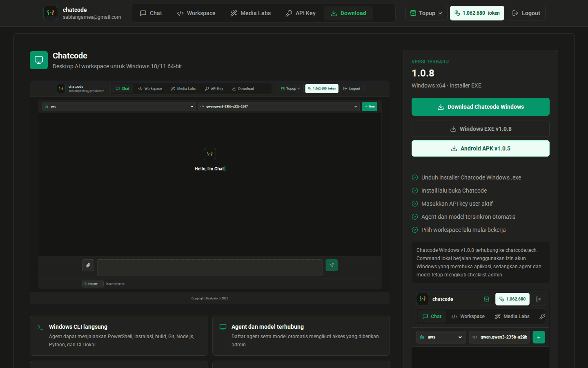Click the paperclip attach icon in the large screenshot
This screenshot has height=368, width=588.
[x=88, y=265]
